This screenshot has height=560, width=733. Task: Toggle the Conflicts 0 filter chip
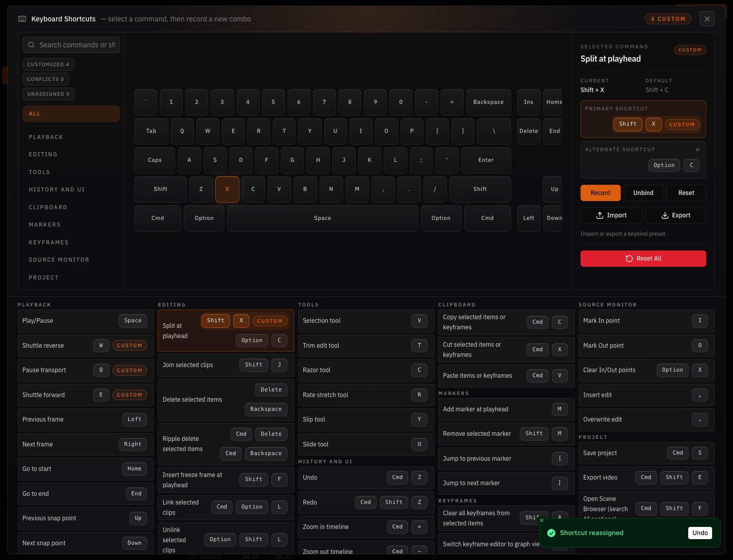(x=46, y=79)
